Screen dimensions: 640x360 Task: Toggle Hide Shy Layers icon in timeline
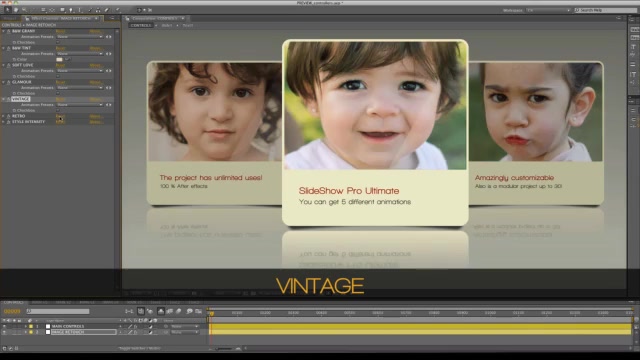click(x=161, y=311)
